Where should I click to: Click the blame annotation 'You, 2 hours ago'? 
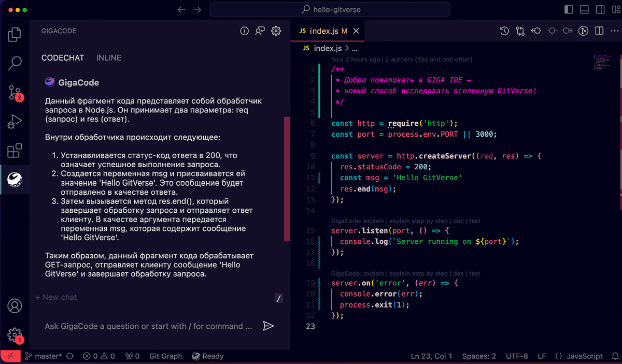356,60
